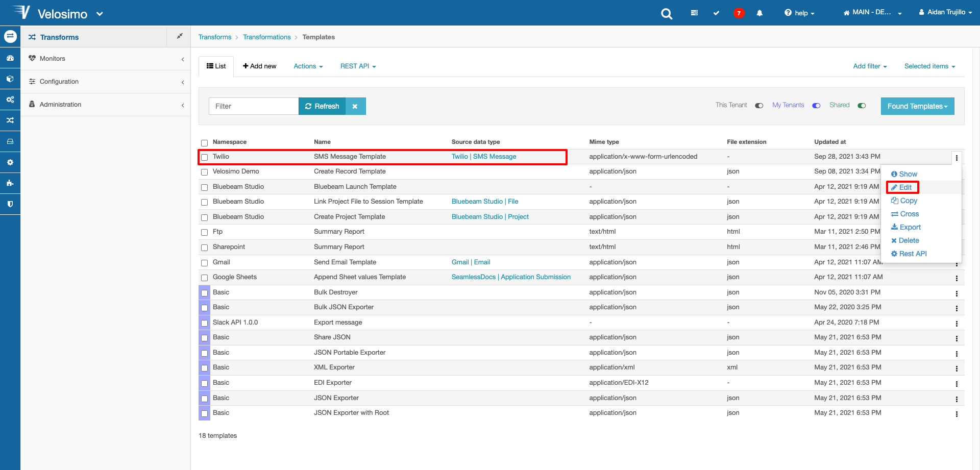Open row menu for Bulk JSON Exporter

click(957, 308)
